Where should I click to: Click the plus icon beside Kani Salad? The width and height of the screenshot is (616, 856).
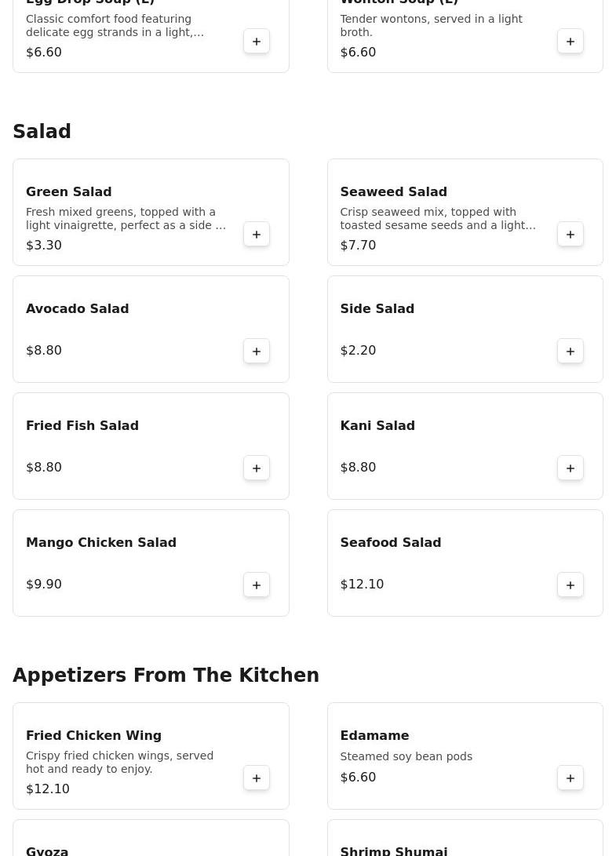(570, 468)
